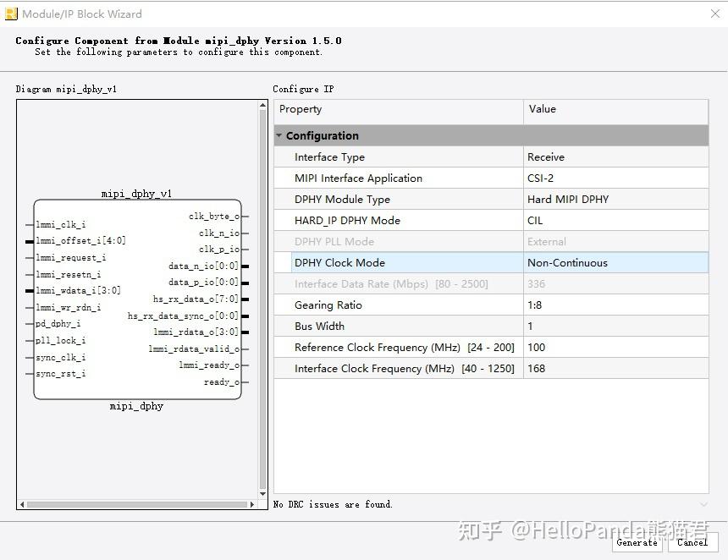Click the Module/IP Block Wizard title bar icon

(12, 14)
